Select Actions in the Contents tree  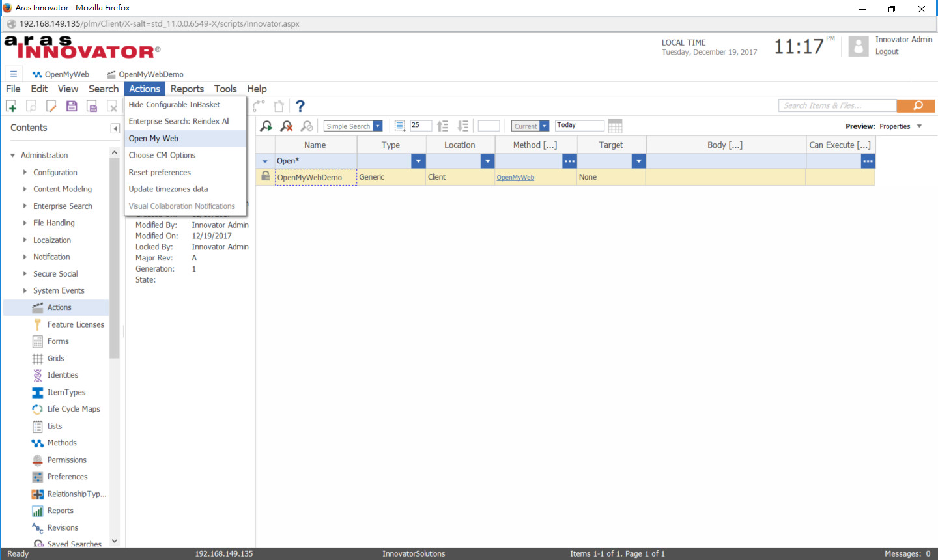59,307
